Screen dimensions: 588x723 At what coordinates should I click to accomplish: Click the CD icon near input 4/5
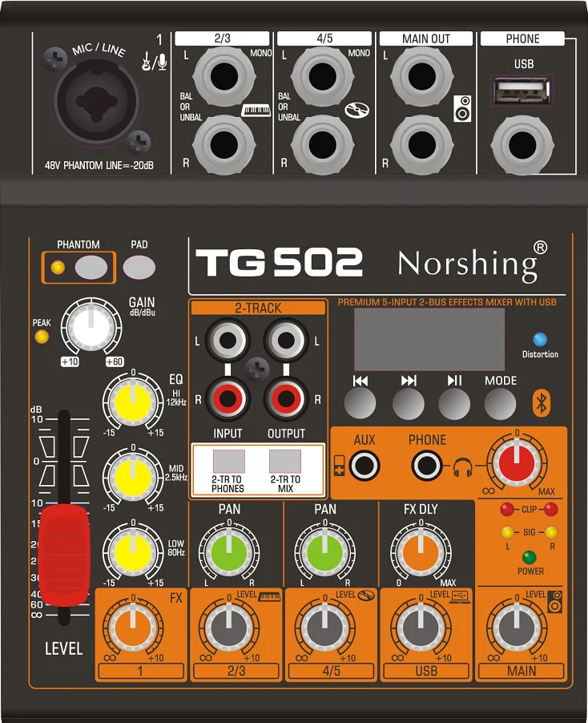[x=356, y=110]
